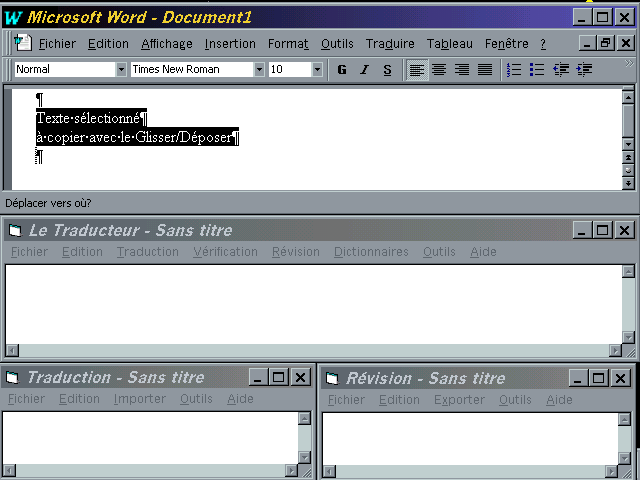
Task: Click the Traduction window icon
Action: click(x=12, y=378)
